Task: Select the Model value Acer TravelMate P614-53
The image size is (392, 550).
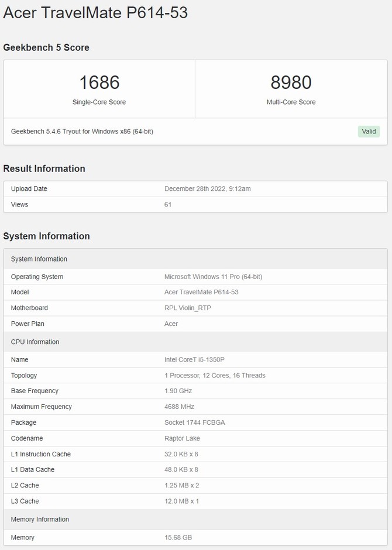Action: tap(201, 292)
